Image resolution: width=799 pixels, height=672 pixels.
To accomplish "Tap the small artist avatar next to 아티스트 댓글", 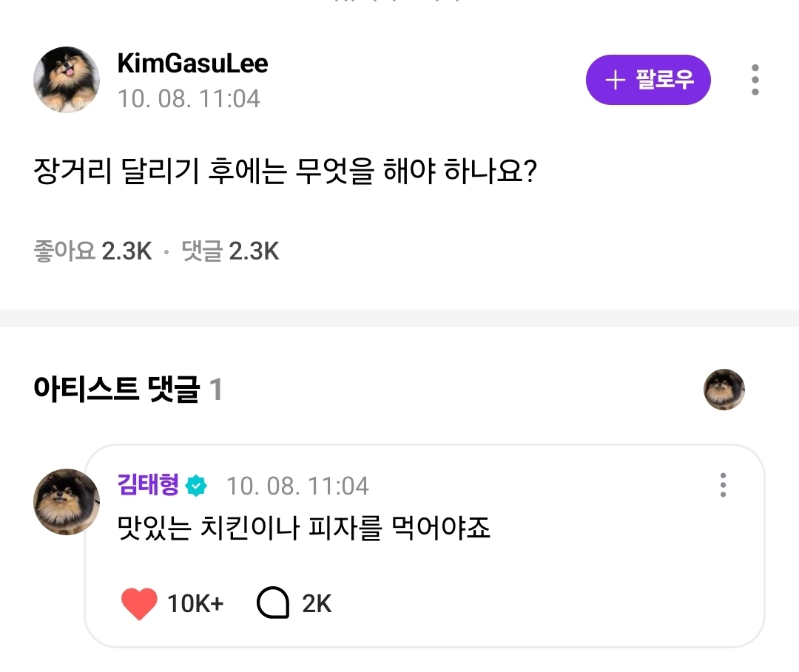I will pyautogui.click(x=724, y=390).
